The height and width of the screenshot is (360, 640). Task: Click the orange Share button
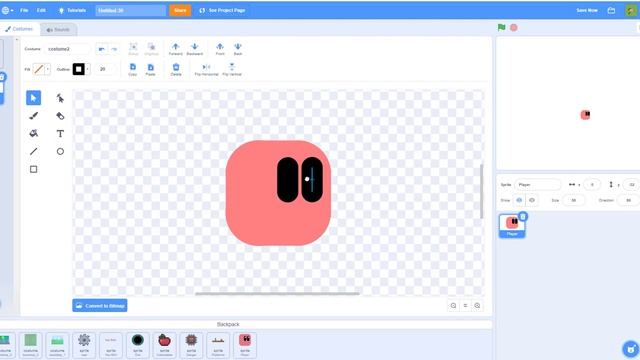click(180, 10)
